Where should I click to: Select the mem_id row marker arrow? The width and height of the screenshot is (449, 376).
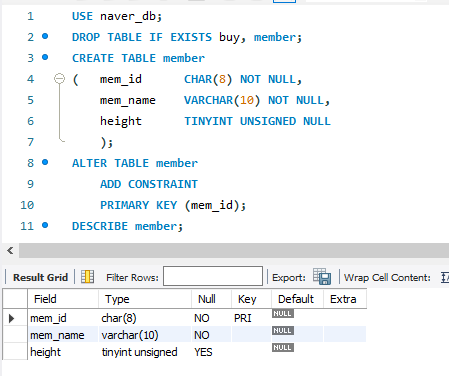(11, 318)
